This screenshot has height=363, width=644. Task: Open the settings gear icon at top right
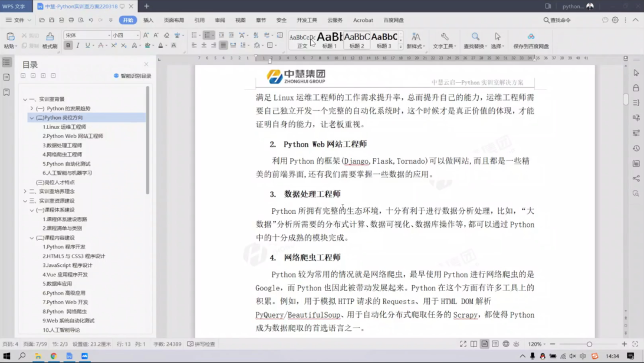pos(615,19)
